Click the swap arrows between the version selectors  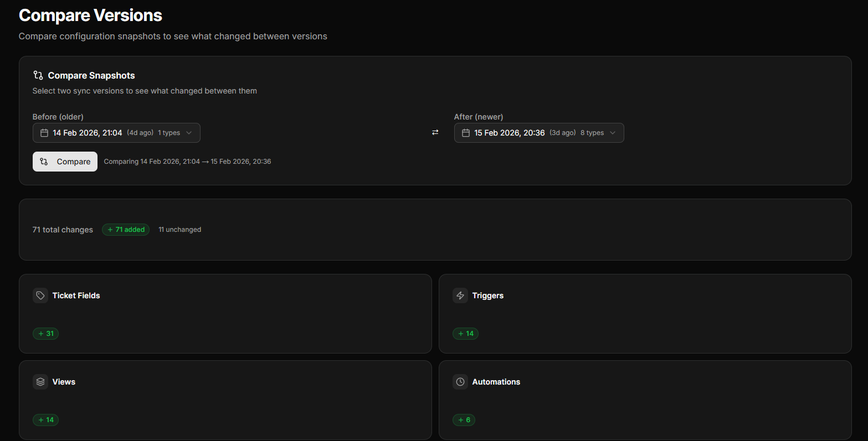tap(435, 132)
